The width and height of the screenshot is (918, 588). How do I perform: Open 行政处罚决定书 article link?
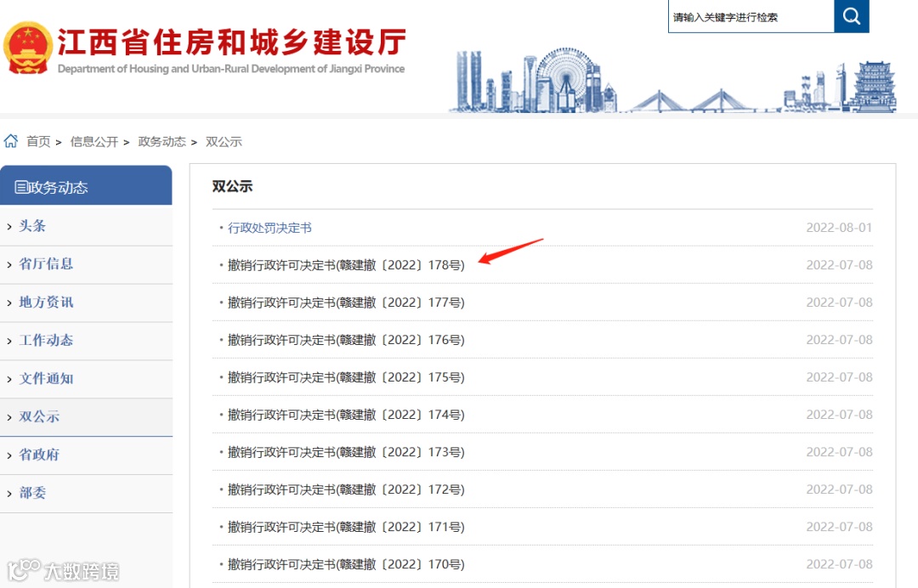tap(269, 228)
